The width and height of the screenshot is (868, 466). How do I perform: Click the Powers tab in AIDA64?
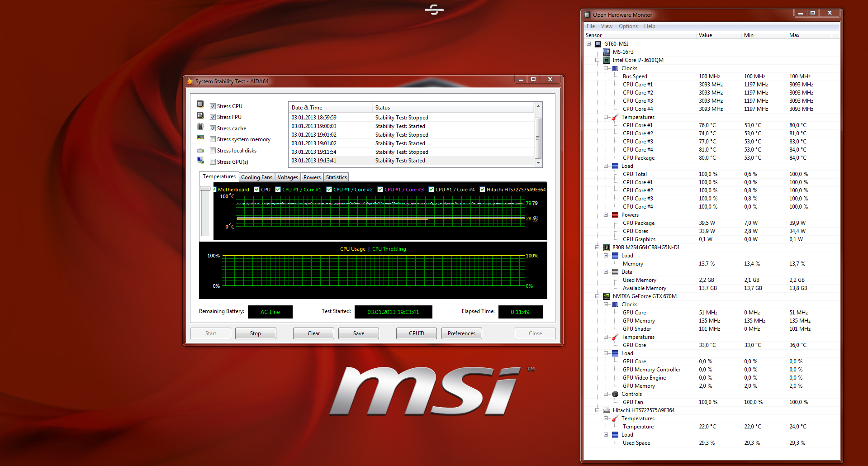point(312,177)
